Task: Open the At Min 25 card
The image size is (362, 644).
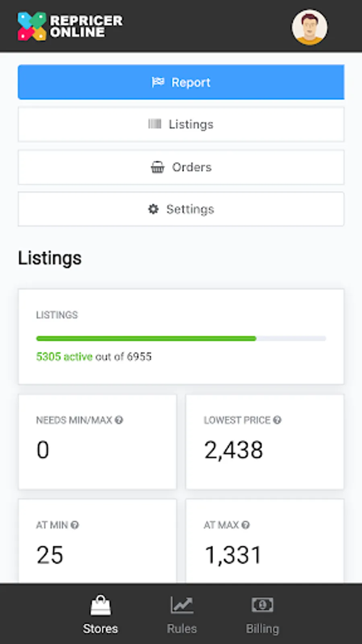Action: (97, 541)
